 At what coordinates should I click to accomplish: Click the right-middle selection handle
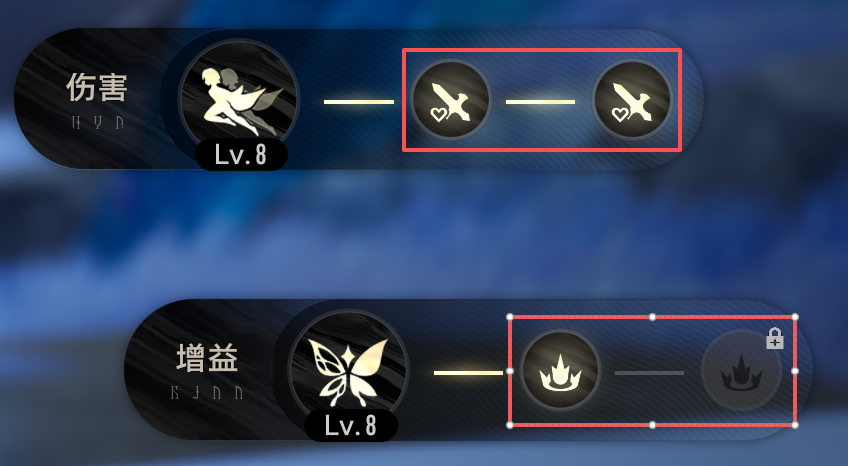795,371
